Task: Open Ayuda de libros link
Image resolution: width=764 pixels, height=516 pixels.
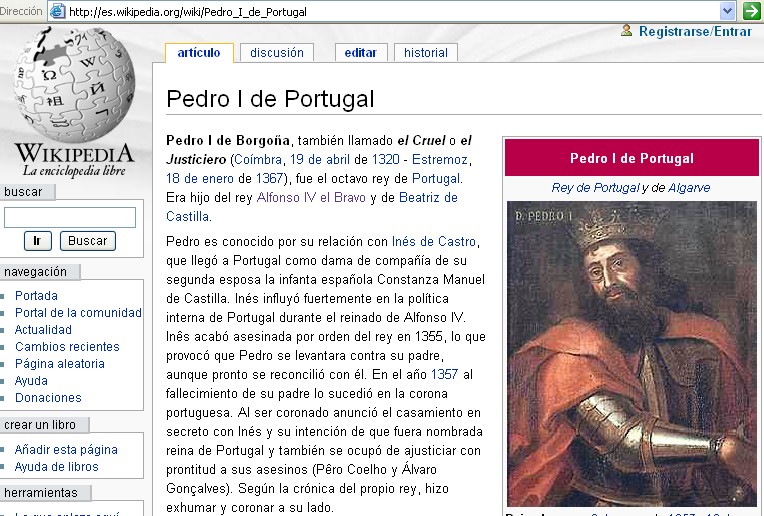Action: 56,466
